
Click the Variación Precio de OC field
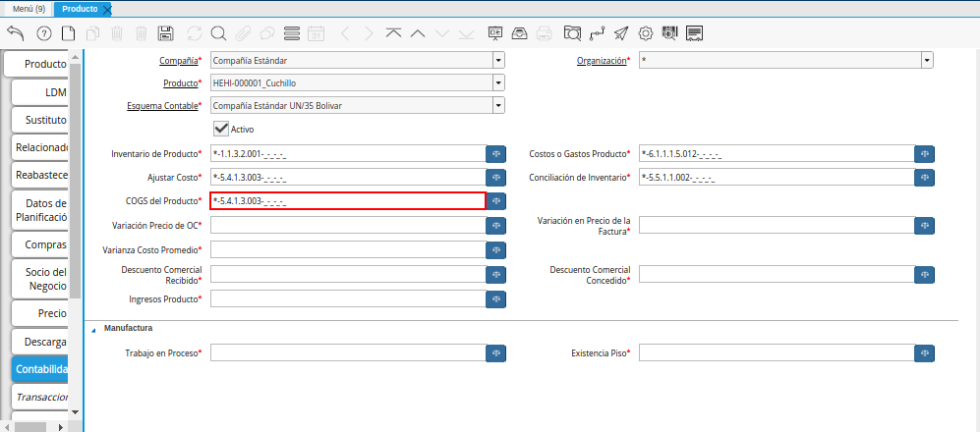347,226
